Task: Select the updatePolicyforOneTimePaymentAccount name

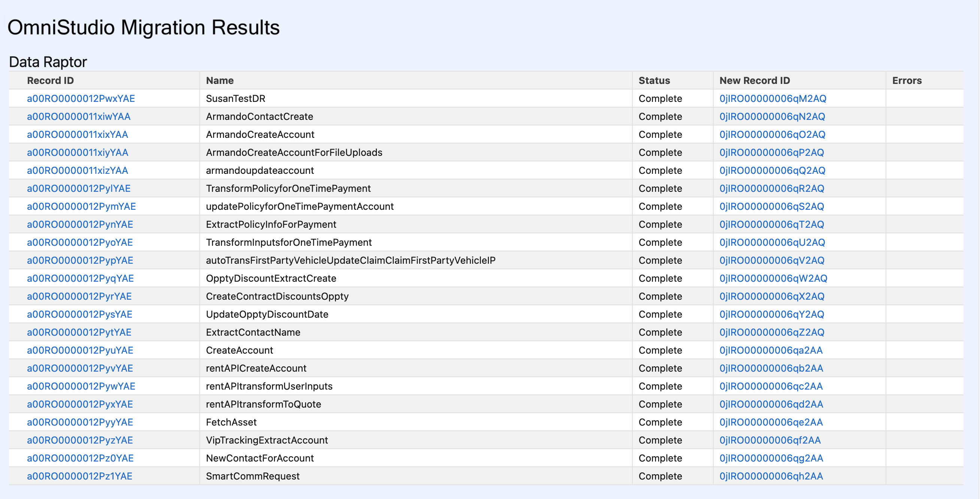Action: pyautogui.click(x=300, y=206)
